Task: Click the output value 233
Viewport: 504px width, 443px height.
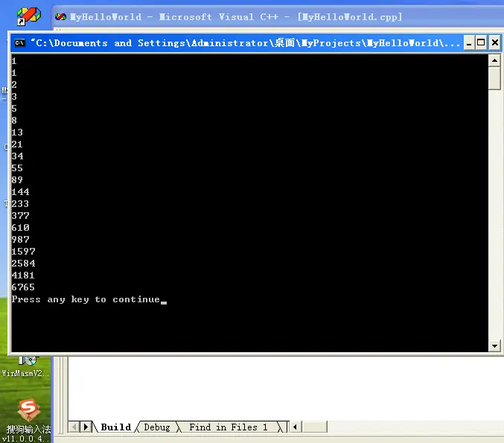Action: [21, 204]
